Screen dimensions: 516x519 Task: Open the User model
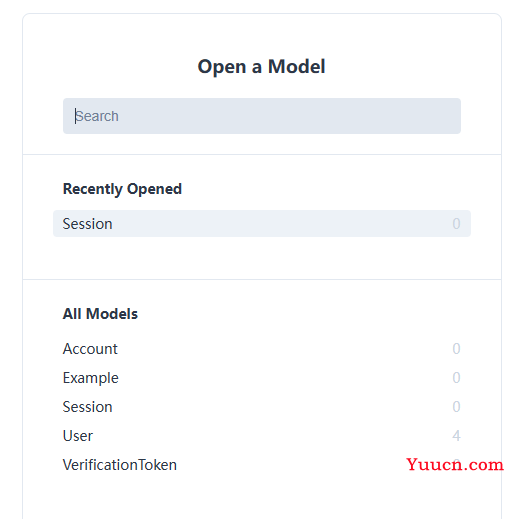point(262,436)
